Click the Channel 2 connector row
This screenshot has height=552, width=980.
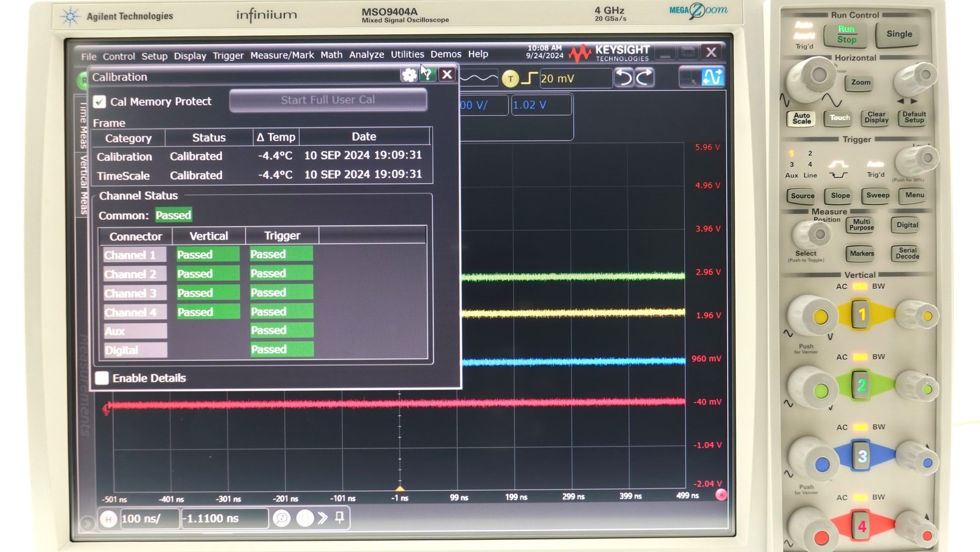[x=135, y=274]
